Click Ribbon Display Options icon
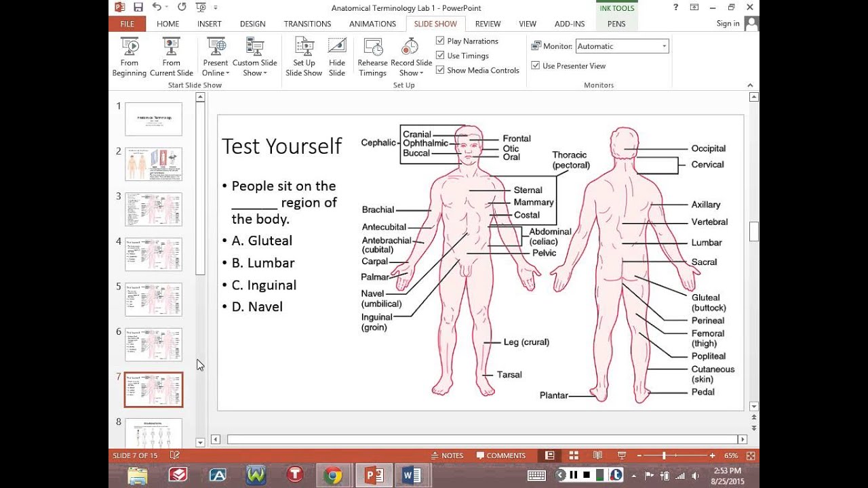The width and height of the screenshot is (868, 488). pyautogui.click(x=694, y=7)
